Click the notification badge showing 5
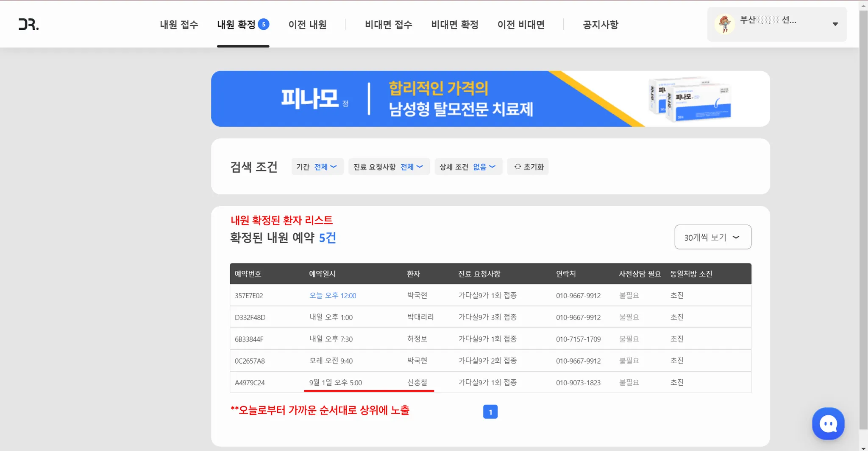This screenshot has height=451, width=868. pos(264,24)
